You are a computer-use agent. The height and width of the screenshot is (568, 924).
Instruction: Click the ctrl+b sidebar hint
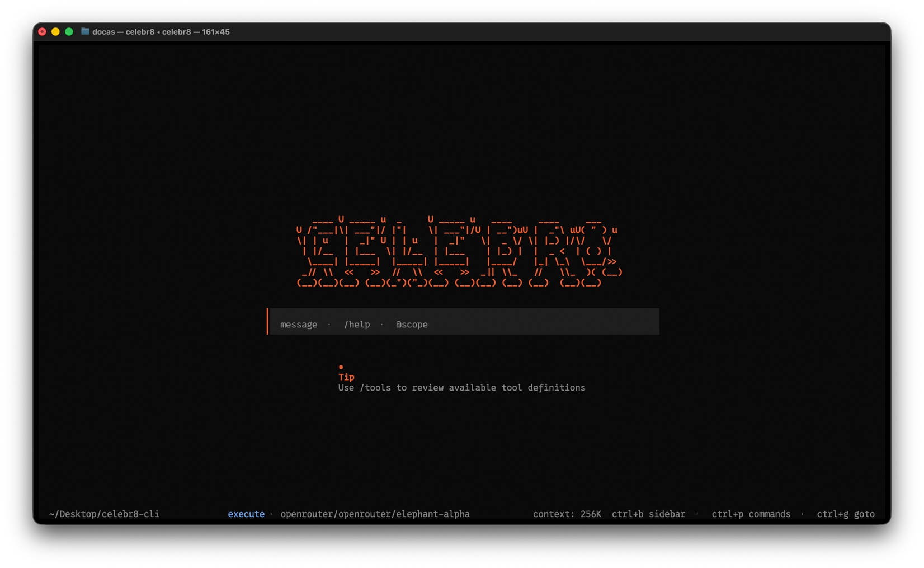(x=648, y=514)
